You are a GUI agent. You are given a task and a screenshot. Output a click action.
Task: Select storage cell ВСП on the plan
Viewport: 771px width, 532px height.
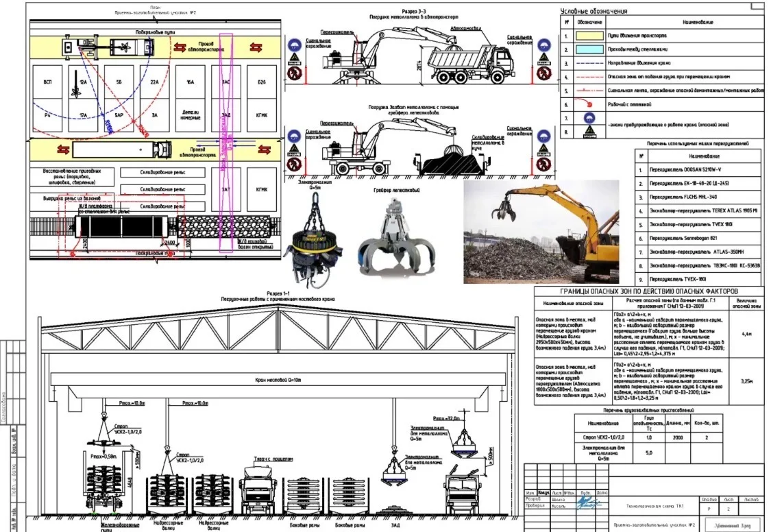coord(48,82)
